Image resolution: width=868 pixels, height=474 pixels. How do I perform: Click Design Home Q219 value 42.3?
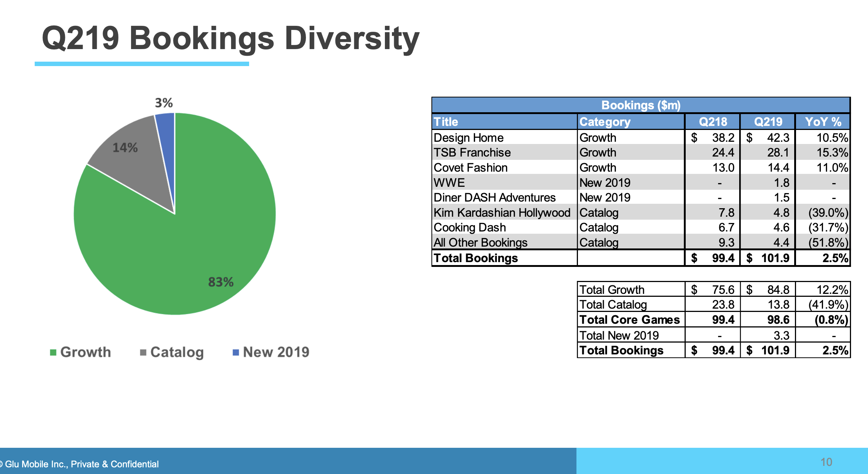(778, 137)
